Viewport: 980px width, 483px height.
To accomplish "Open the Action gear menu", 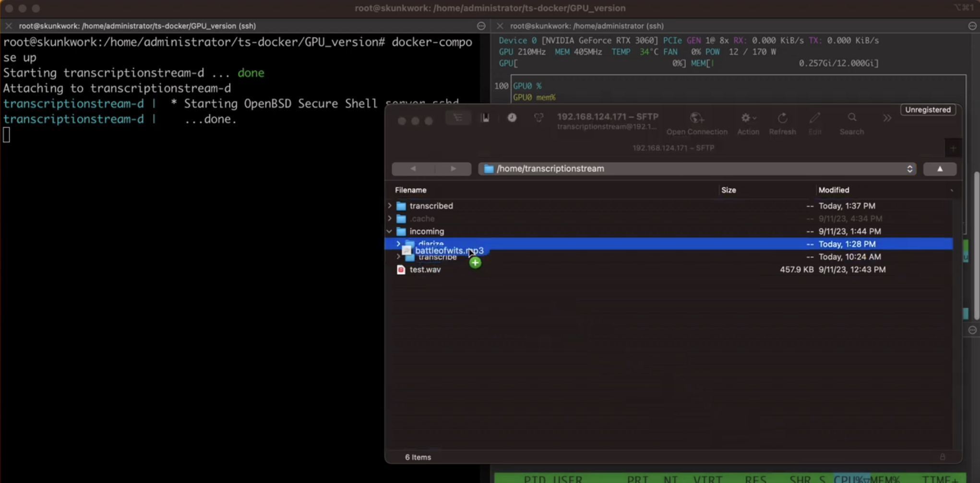I will coord(748,118).
